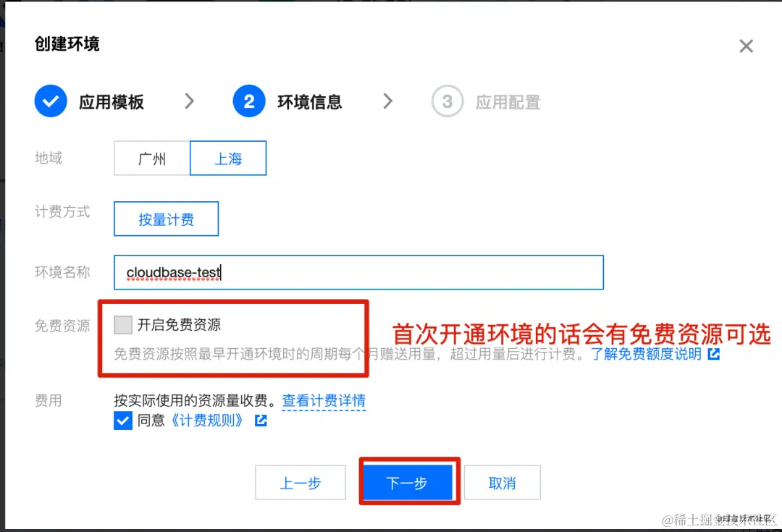The height and width of the screenshot is (532, 782).
Task: Click the 上一步 button
Action: 300,483
